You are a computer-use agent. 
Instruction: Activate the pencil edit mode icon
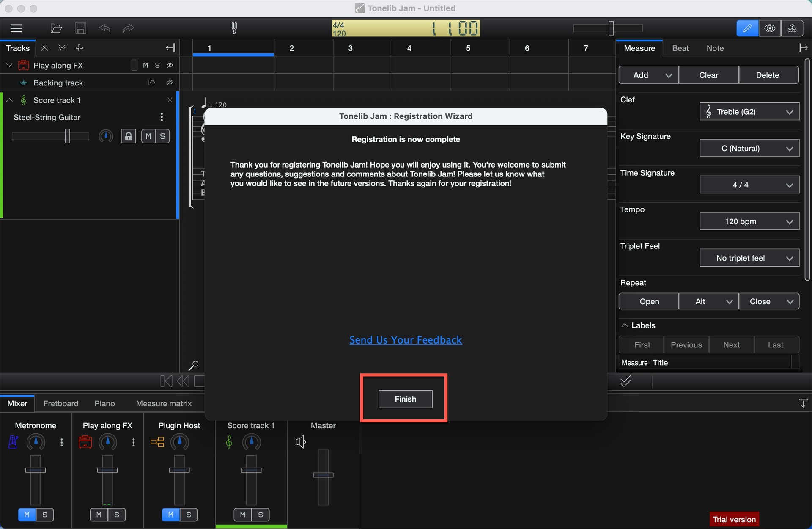point(747,28)
